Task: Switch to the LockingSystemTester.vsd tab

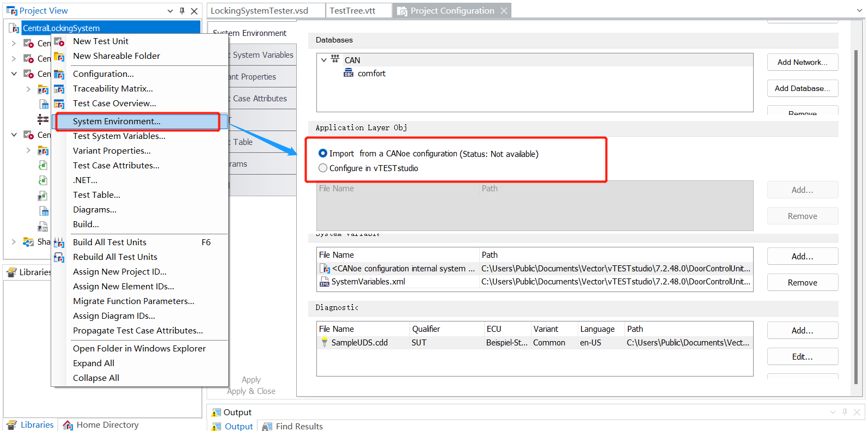Action: [x=266, y=10]
